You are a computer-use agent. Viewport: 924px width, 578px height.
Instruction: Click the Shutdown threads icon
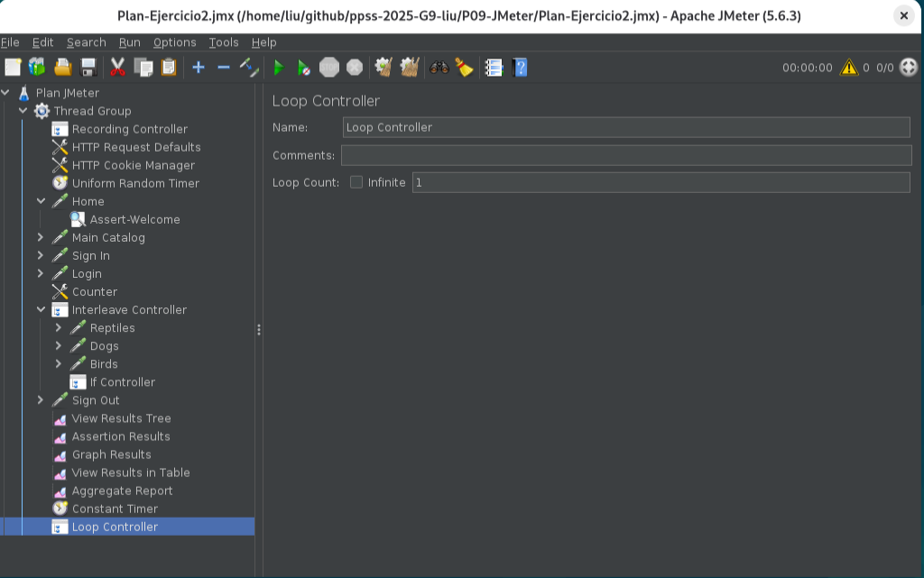point(354,68)
